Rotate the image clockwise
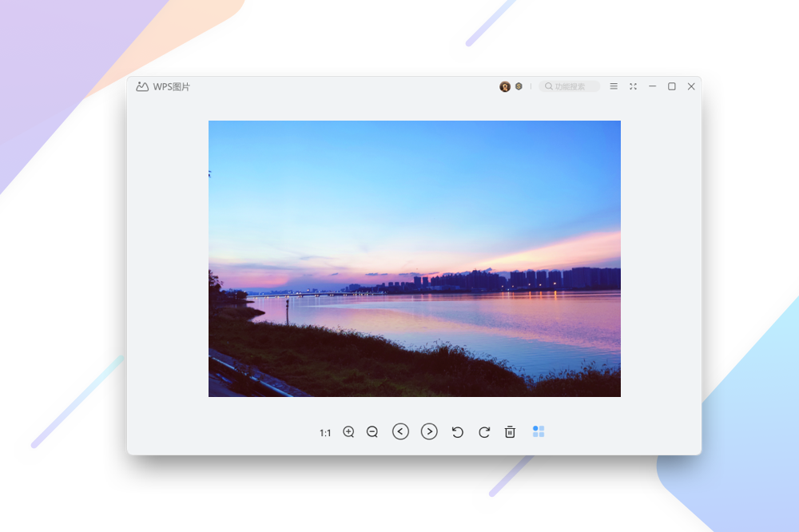 (484, 432)
